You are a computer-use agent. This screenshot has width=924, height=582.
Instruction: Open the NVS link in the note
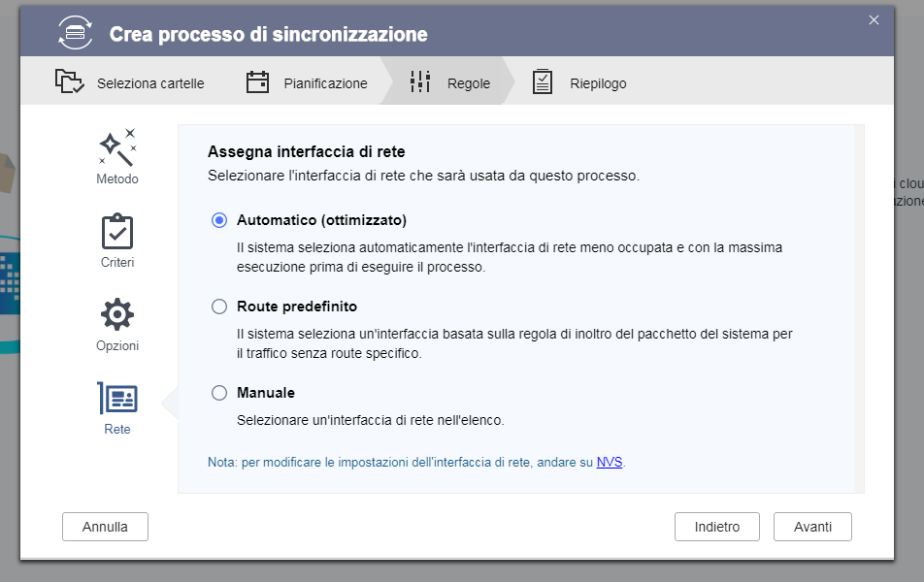610,463
